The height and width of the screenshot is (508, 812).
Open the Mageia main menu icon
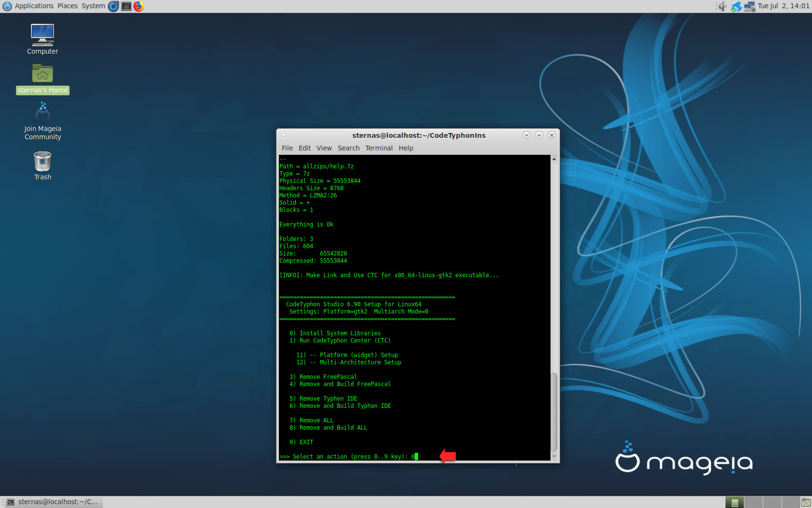[x=7, y=6]
